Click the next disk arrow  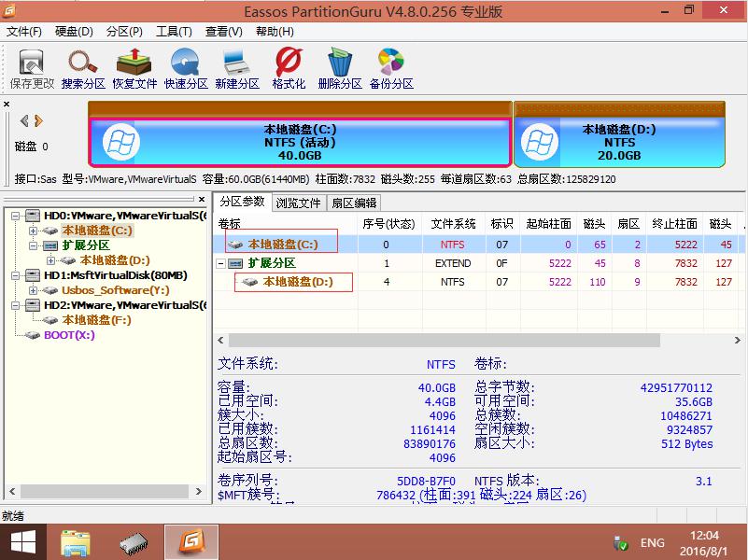coord(38,120)
